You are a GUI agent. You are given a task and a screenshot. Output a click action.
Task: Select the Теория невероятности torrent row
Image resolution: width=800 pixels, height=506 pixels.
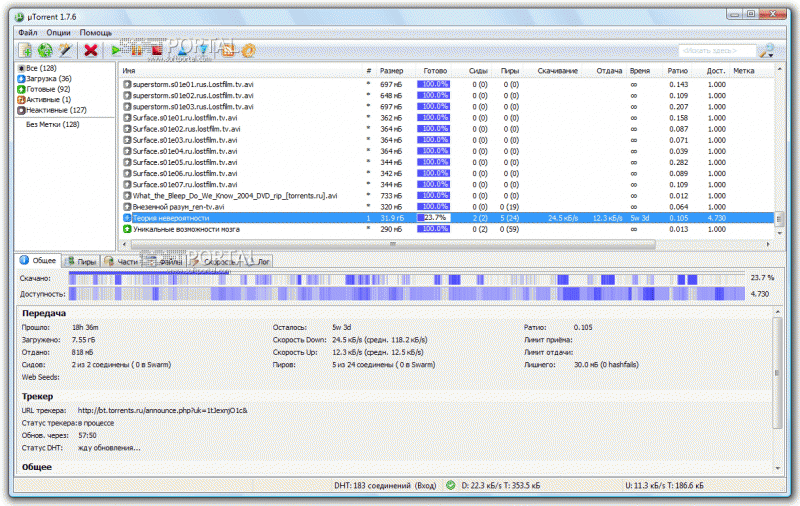pos(447,218)
